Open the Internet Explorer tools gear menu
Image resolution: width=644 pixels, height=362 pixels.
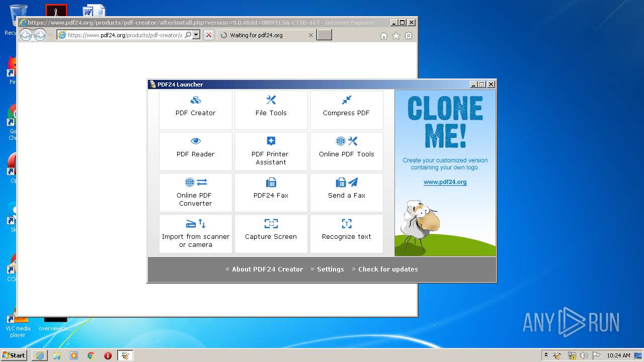(x=409, y=36)
